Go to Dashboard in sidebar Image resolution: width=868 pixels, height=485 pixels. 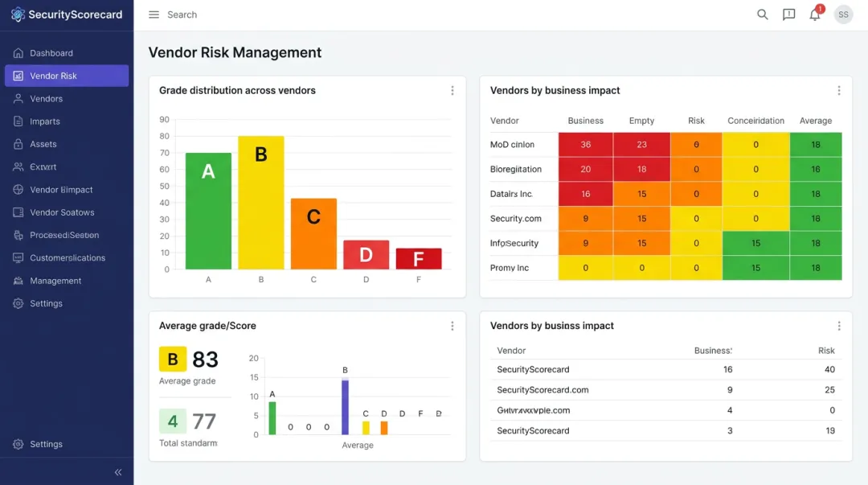[67, 53]
